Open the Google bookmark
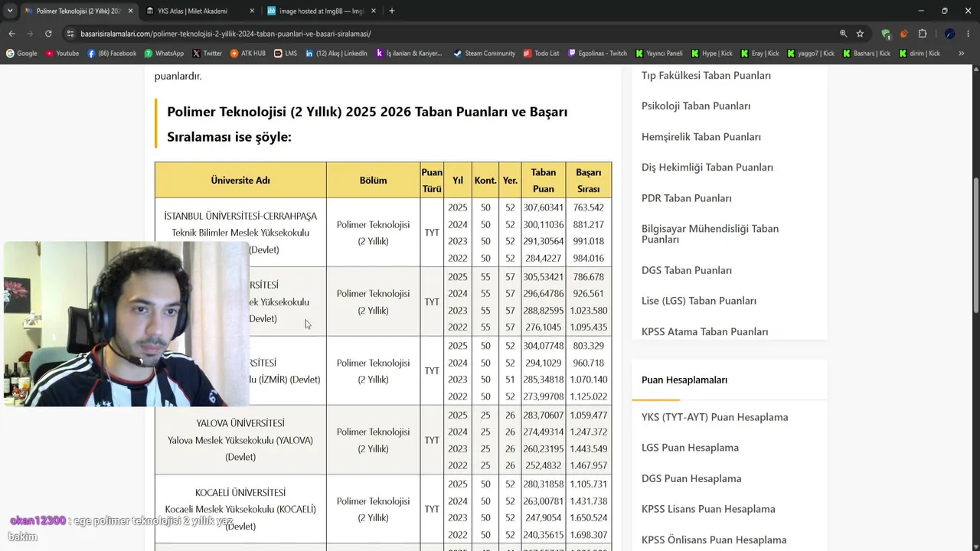The height and width of the screenshot is (551, 980). click(x=21, y=54)
